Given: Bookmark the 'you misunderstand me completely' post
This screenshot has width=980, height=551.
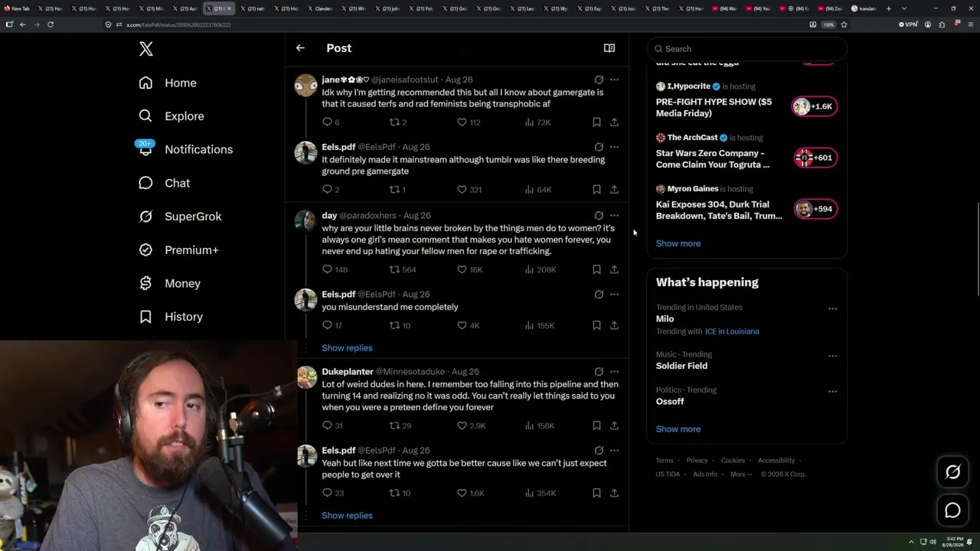Looking at the screenshot, I should [x=596, y=325].
